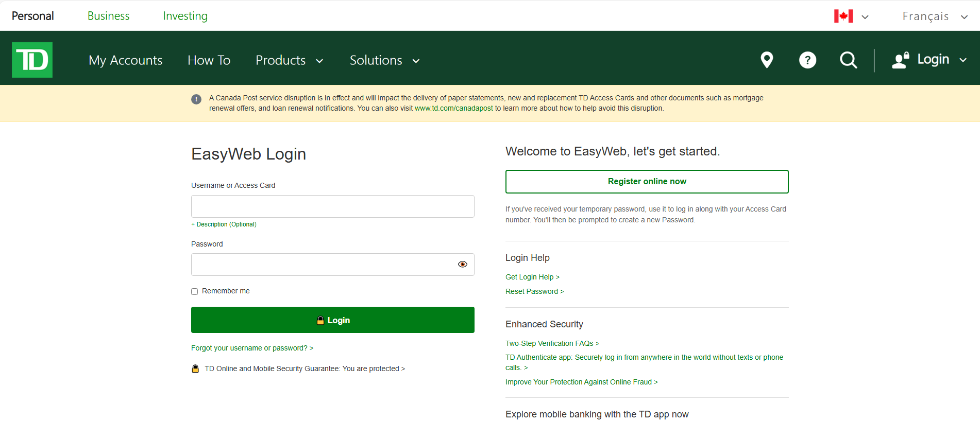The height and width of the screenshot is (421, 980).
Task: Focus the Username or Access Card field
Action: click(333, 206)
